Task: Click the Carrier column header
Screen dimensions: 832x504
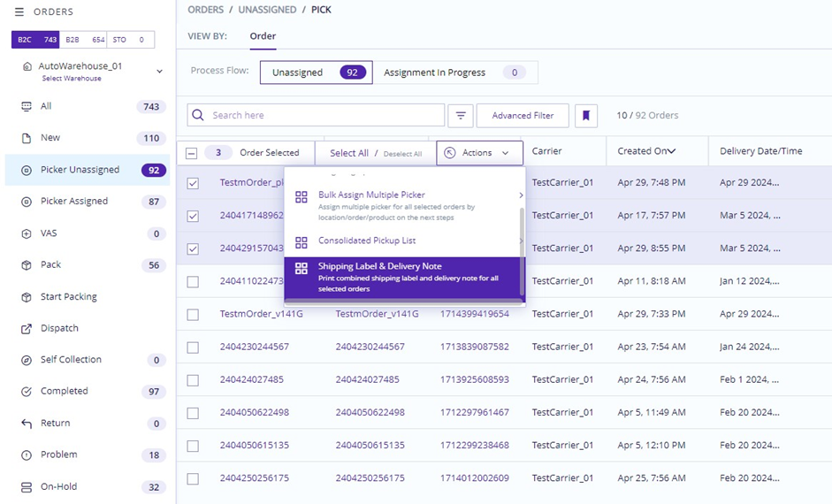Action: (x=546, y=151)
